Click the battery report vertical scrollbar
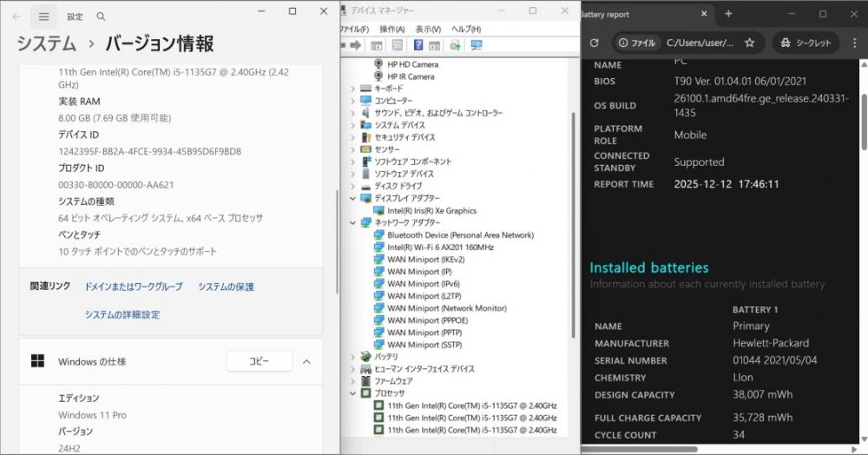Viewport: 868px width, 455px height. click(x=864, y=122)
